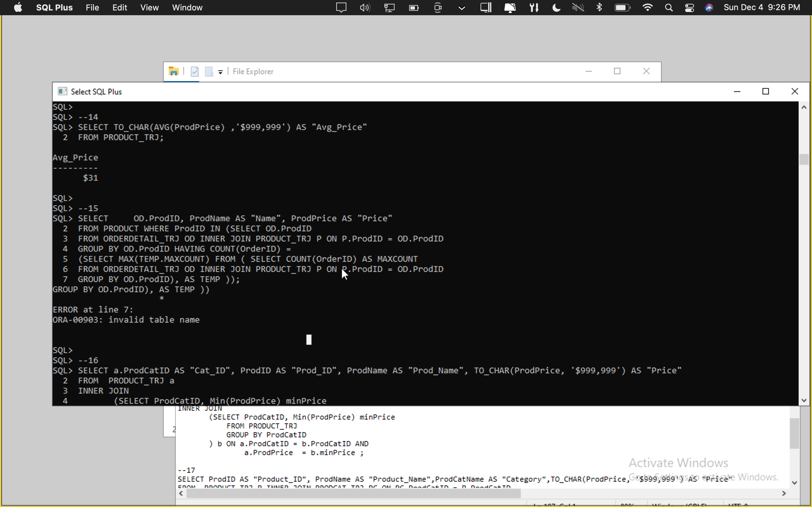The width and height of the screenshot is (812, 507).
Task: Open the SQL Plus window system menu icon
Action: coord(62,92)
